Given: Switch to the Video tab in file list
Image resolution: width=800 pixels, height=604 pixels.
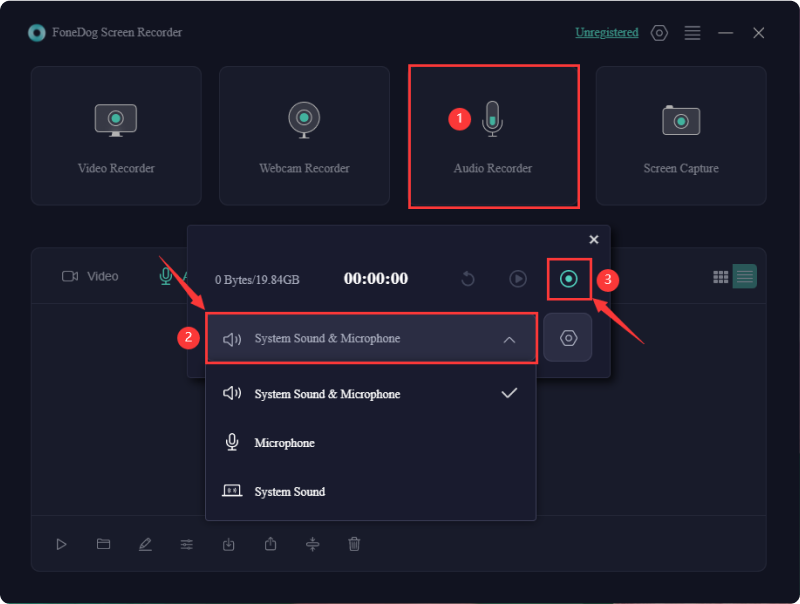Looking at the screenshot, I should [x=91, y=276].
